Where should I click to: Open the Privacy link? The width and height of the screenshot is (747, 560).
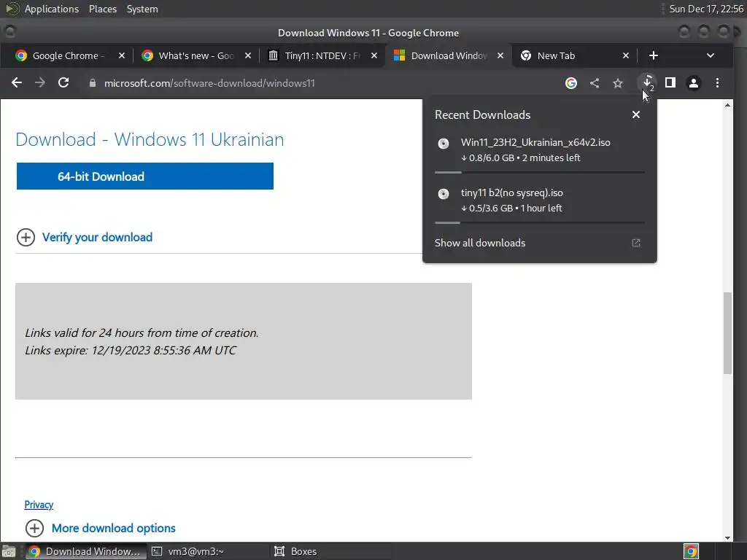39,505
